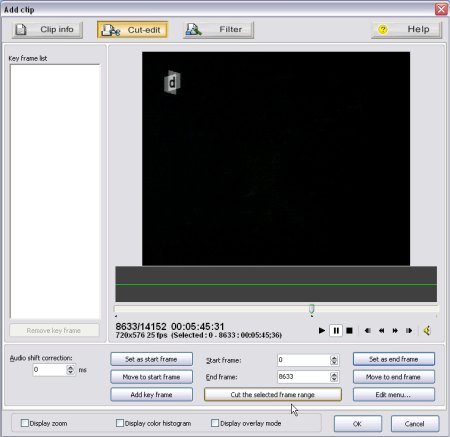
Task: Step back one frame icon
Action: [368, 330]
